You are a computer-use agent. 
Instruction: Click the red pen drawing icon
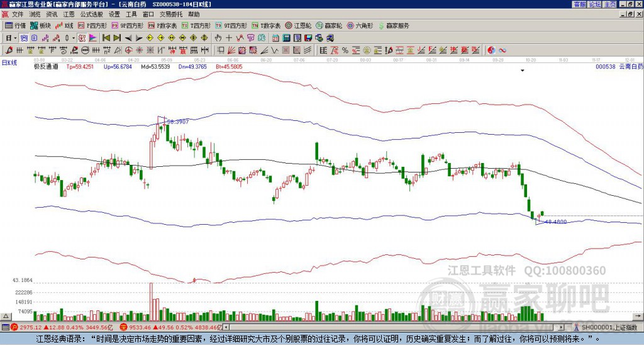coord(9,50)
